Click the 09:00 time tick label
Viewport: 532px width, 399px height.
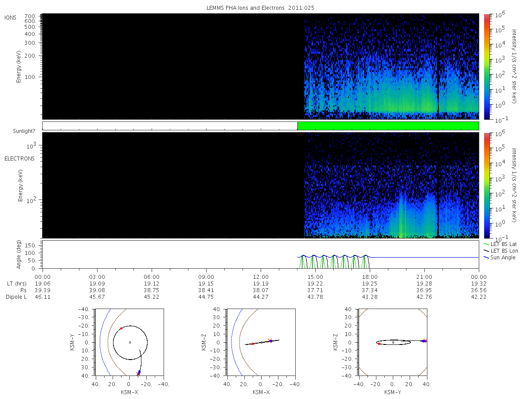tap(206, 277)
